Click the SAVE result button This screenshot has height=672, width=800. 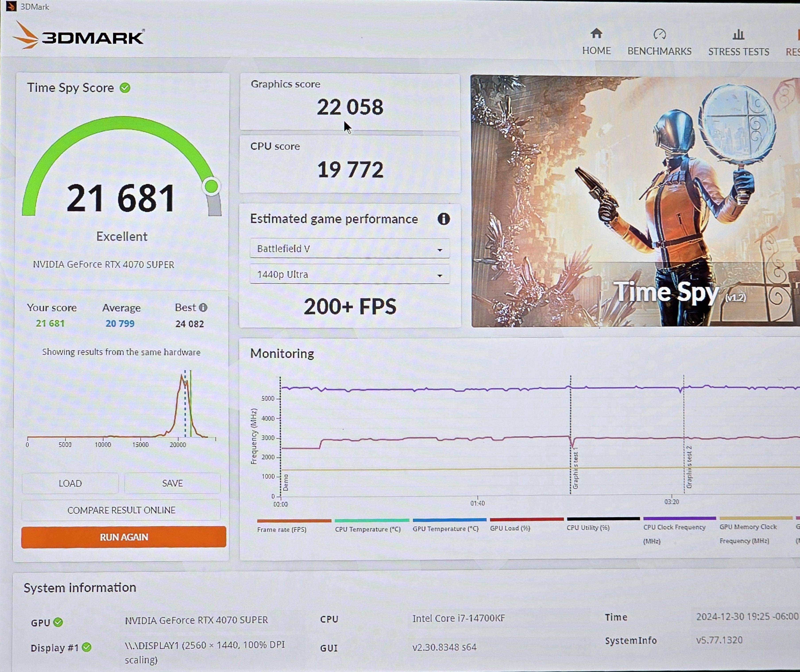tap(172, 483)
